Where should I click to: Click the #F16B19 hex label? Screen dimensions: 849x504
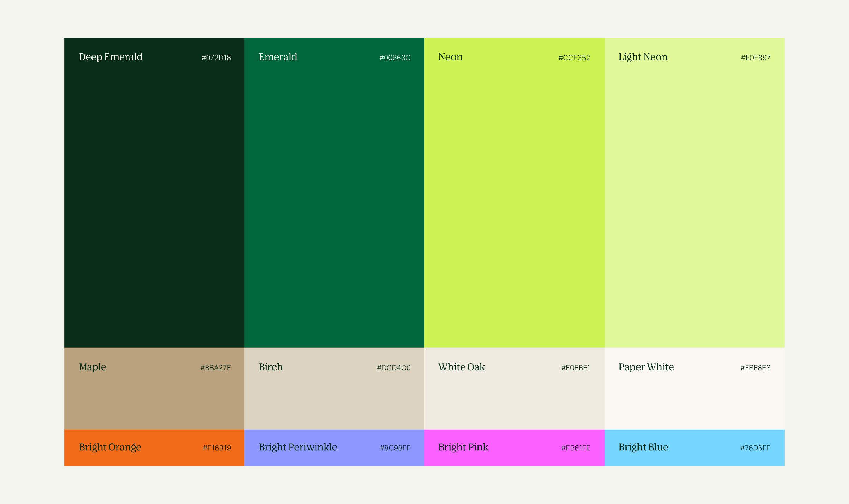(217, 448)
